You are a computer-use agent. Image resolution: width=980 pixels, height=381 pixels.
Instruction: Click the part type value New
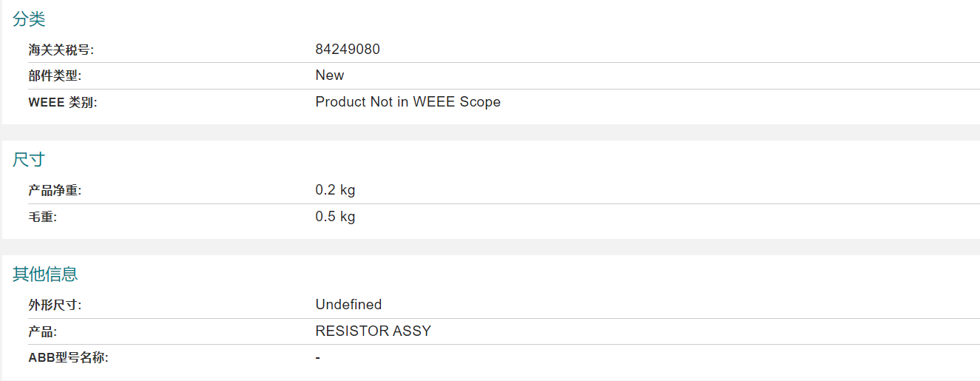[x=330, y=75]
